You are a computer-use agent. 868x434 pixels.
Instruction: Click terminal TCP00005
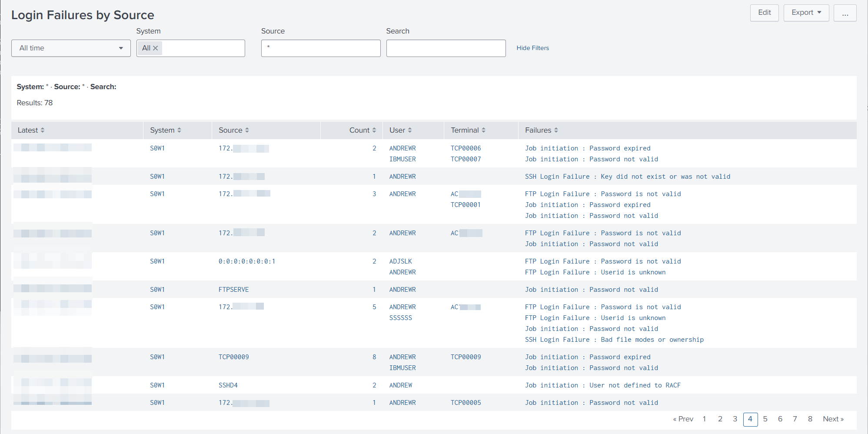coord(466,403)
